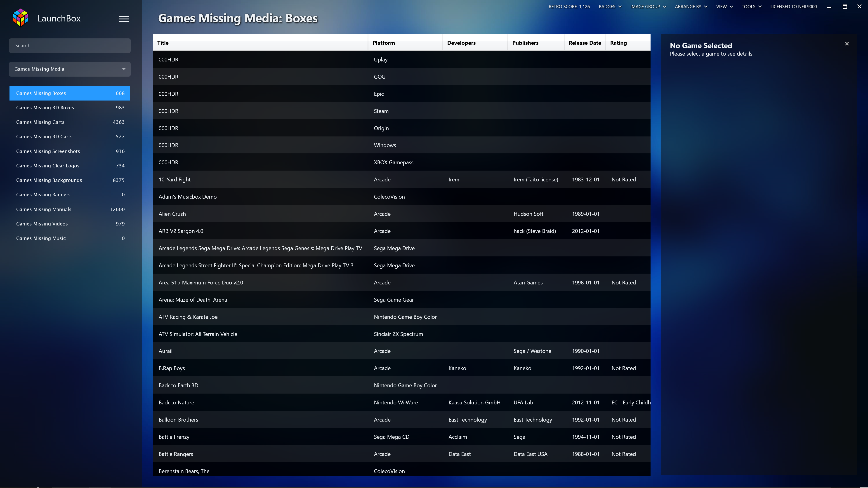Select the 000HDR Steam row

[401, 111]
